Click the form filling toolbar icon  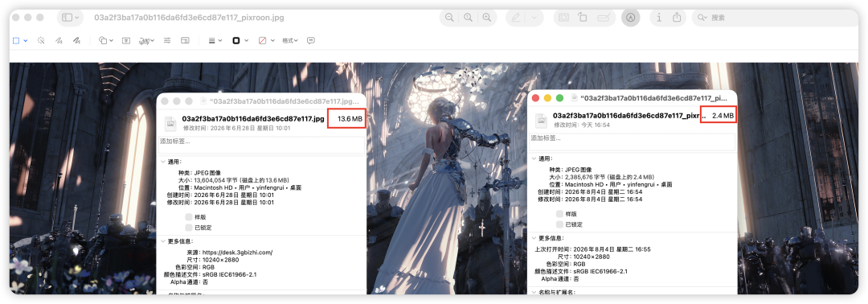coord(604,18)
